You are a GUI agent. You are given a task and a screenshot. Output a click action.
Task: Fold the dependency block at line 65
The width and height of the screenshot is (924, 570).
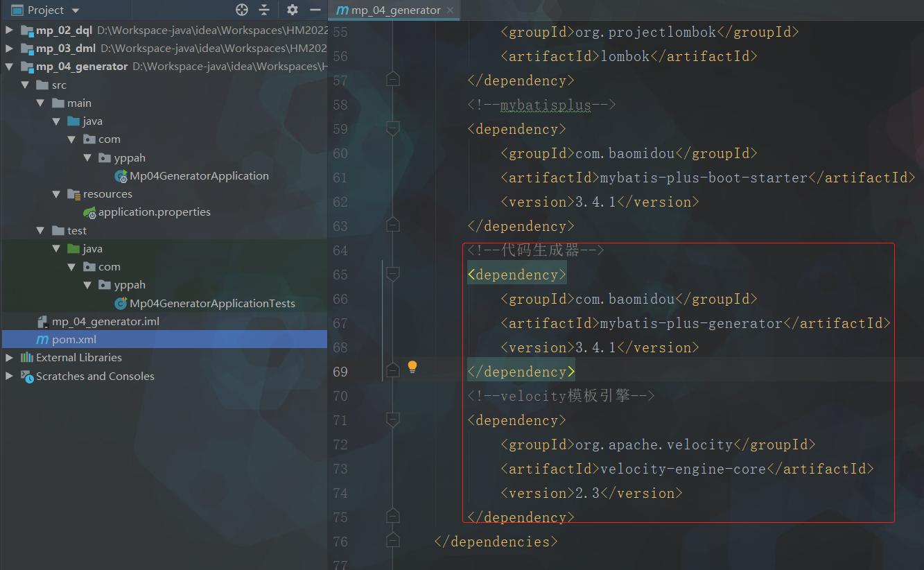pyautogui.click(x=393, y=275)
